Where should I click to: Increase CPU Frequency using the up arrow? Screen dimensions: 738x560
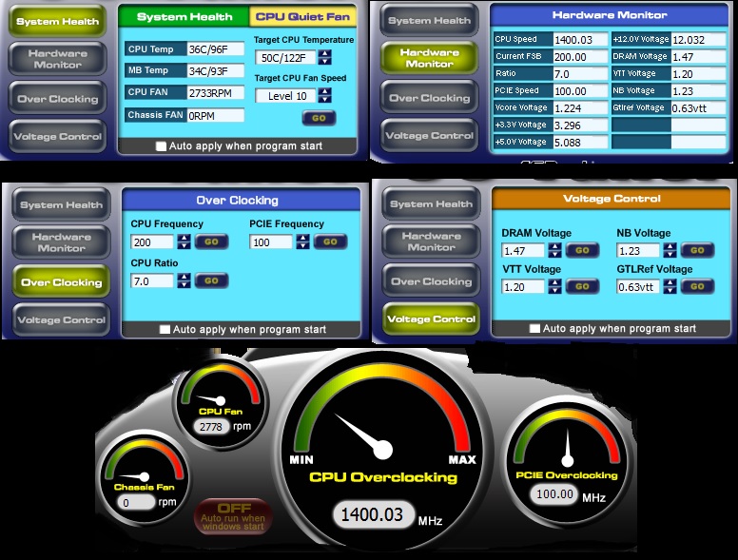click(x=184, y=238)
